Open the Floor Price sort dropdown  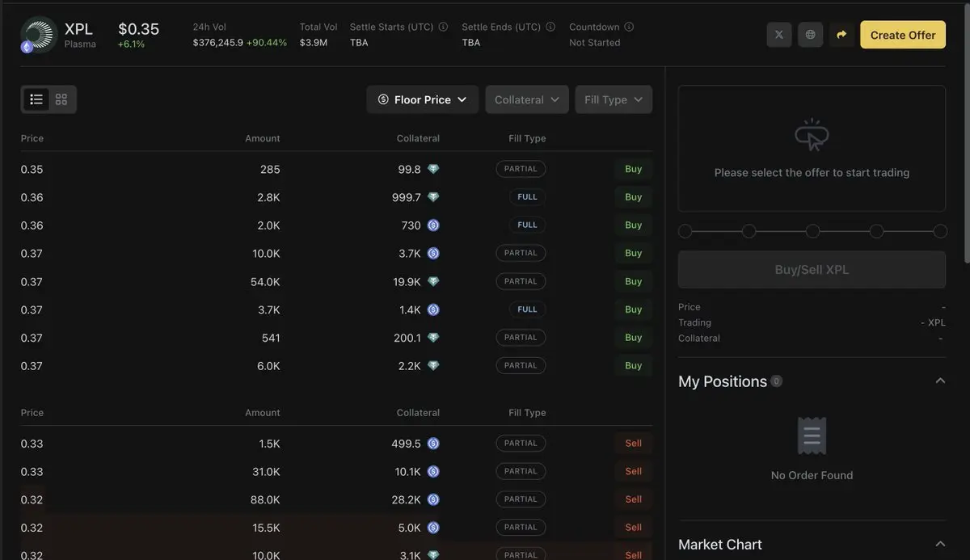[423, 99]
